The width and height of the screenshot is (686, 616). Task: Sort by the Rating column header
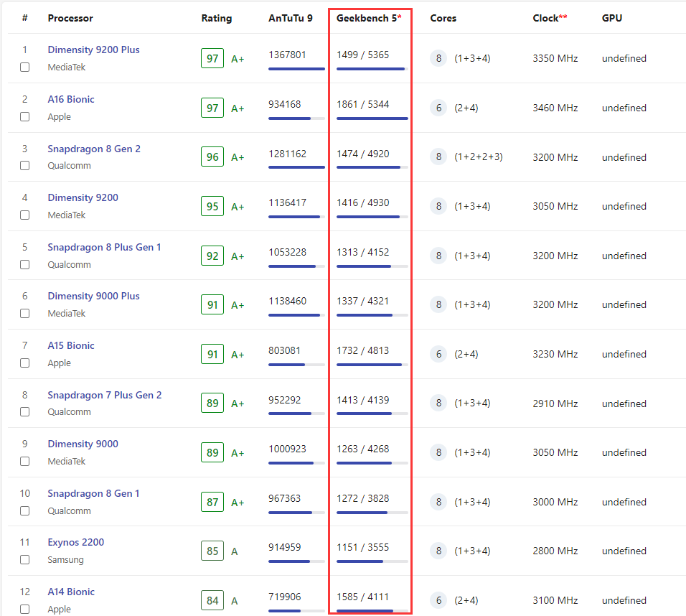tap(217, 18)
